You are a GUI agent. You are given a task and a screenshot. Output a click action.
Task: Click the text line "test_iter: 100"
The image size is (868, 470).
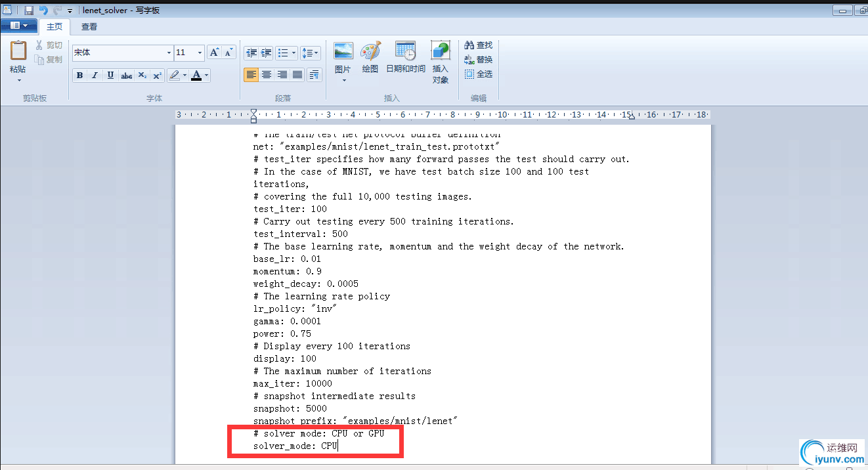point(290,209)
